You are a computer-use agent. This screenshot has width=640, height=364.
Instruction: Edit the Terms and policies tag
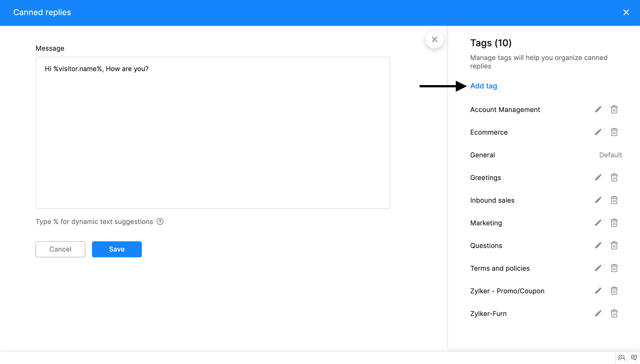click(x=598, y=268)
